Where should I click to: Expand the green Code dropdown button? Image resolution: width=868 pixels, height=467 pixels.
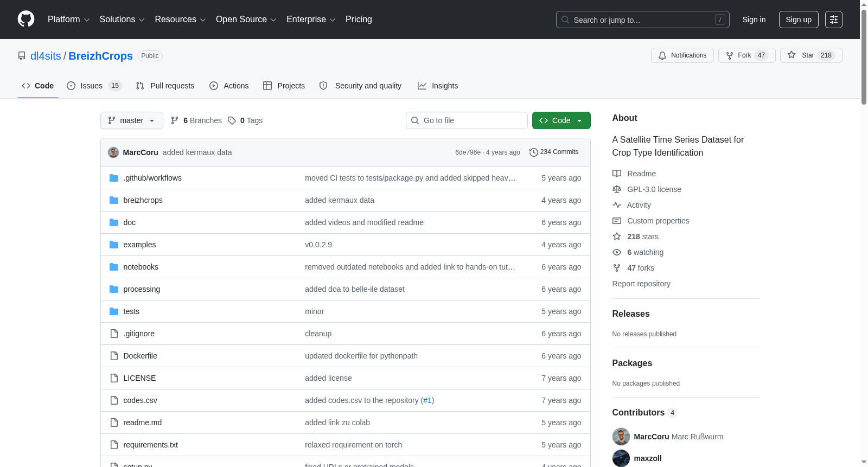click(561, 120)
